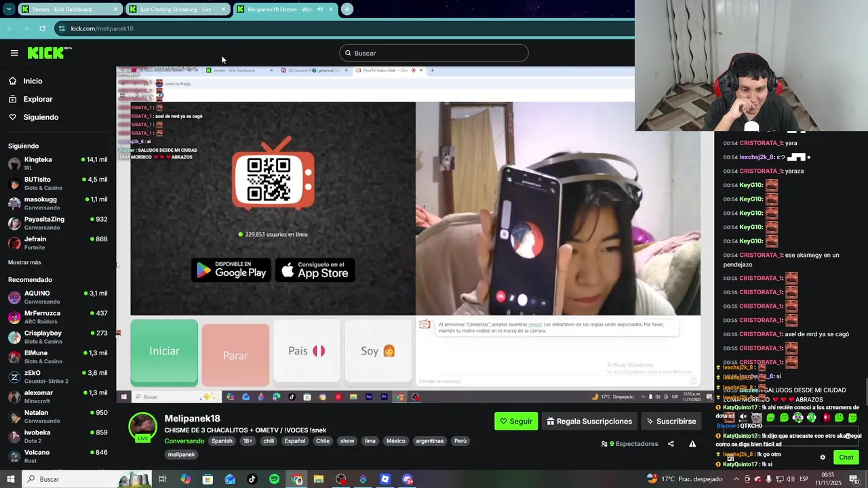This screenshot has height=488, width=868.
Task: Show hidden system tray icons
Action: (x=736, y=479)
